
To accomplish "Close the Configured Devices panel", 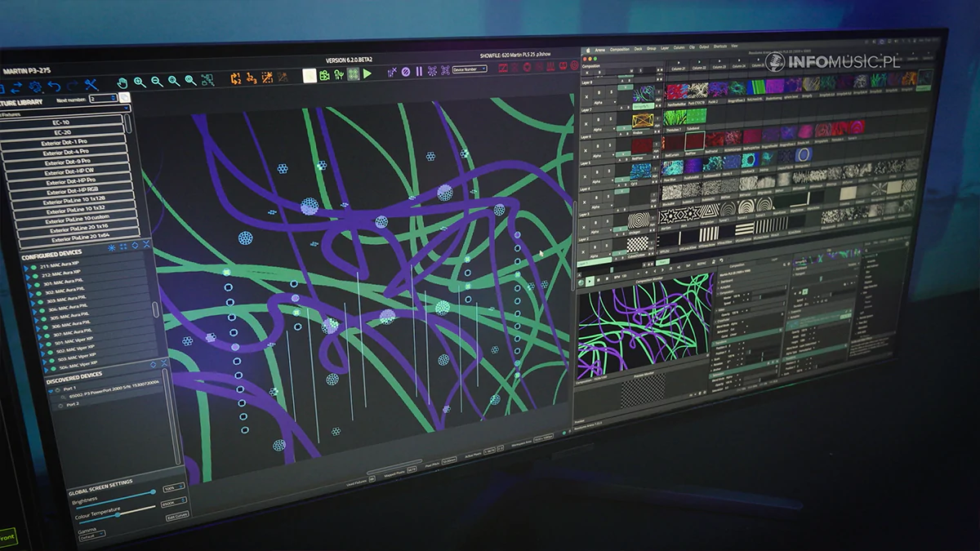I will click(x=146, y=244).
